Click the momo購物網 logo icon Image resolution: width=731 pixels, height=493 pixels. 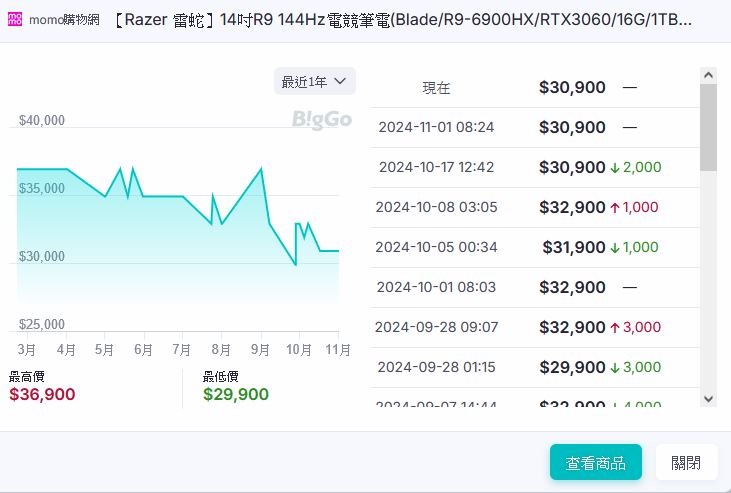click(15, 19)
